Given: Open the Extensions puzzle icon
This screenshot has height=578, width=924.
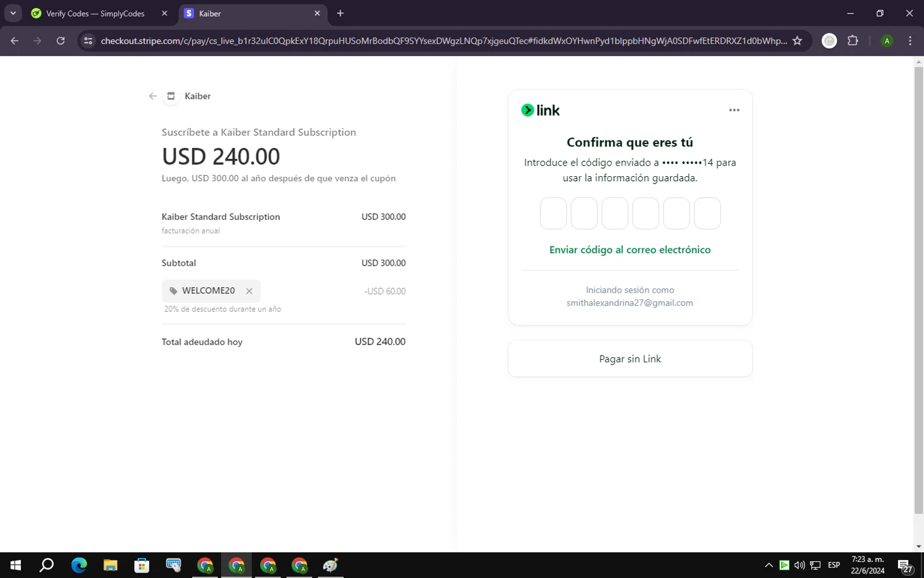Looking at the screenshot, I should click(x=853, y=41).
